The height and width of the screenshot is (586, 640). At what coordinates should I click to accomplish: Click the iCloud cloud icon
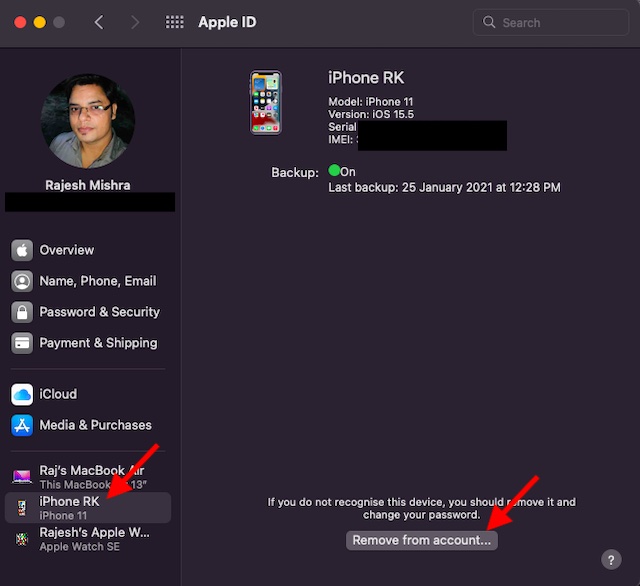pyautogui.click(x=22, y=394)
